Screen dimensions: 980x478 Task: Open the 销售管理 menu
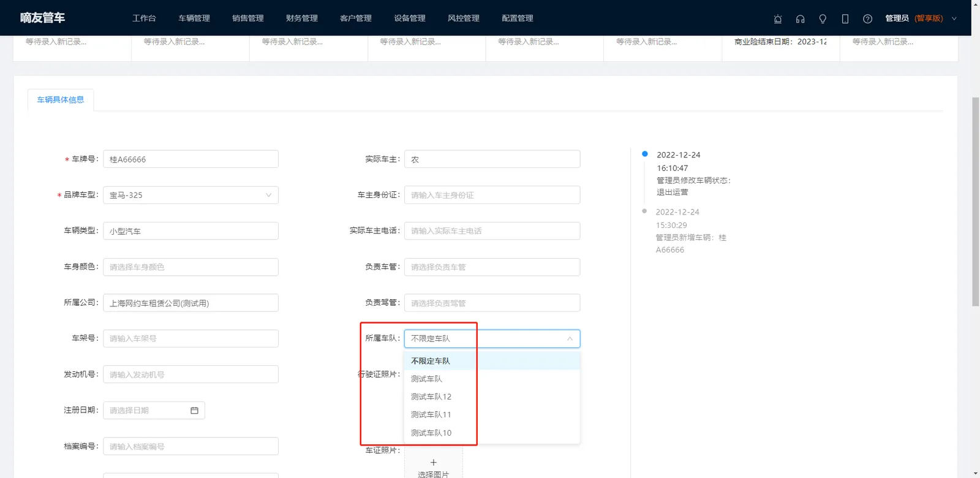click(x=248, y=18)
